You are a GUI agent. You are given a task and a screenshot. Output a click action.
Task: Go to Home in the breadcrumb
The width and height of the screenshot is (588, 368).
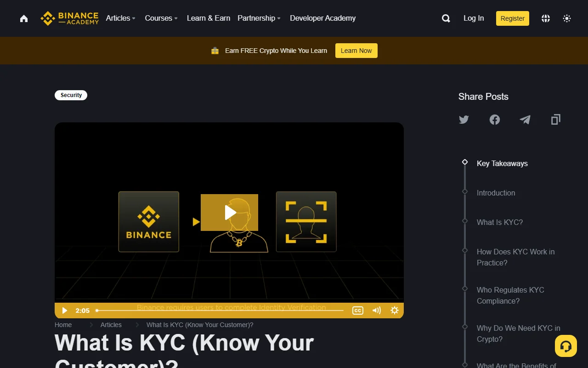[63, 325]
